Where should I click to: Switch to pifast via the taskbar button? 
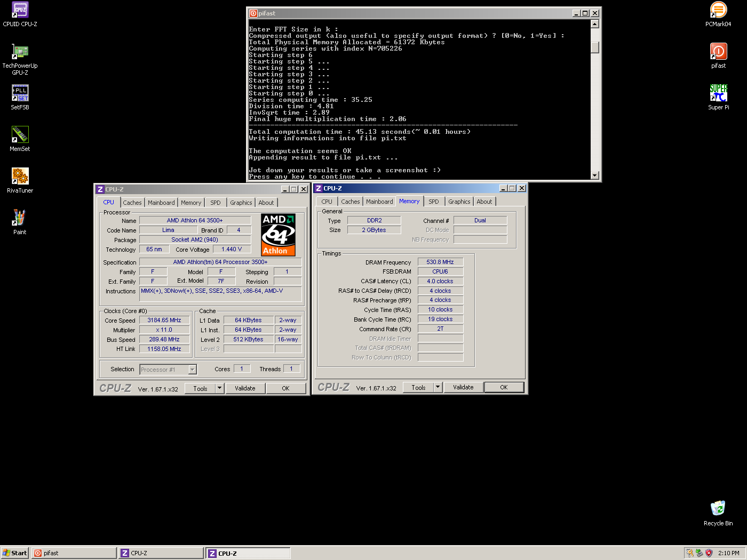74,553
